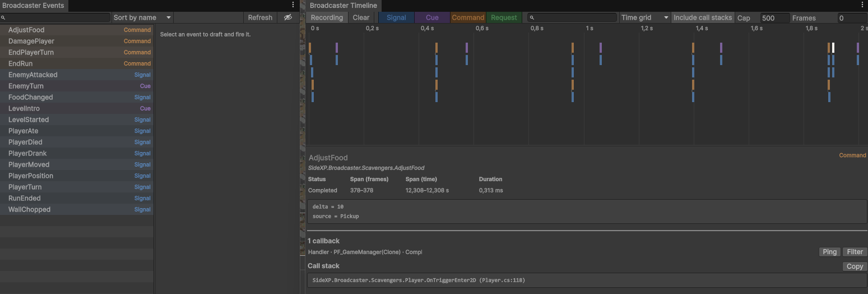Select the RunEnded event row
868x294 pixels.
(77, 198)
